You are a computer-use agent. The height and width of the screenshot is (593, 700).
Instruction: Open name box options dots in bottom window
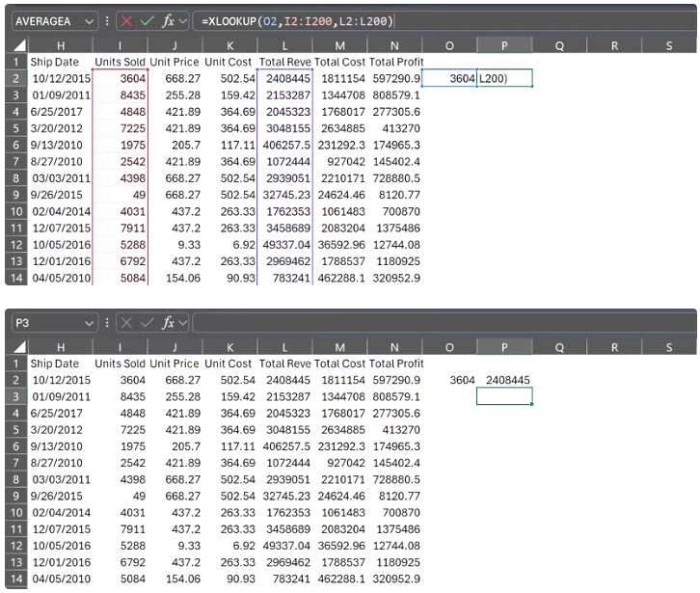tap(107, 322)
